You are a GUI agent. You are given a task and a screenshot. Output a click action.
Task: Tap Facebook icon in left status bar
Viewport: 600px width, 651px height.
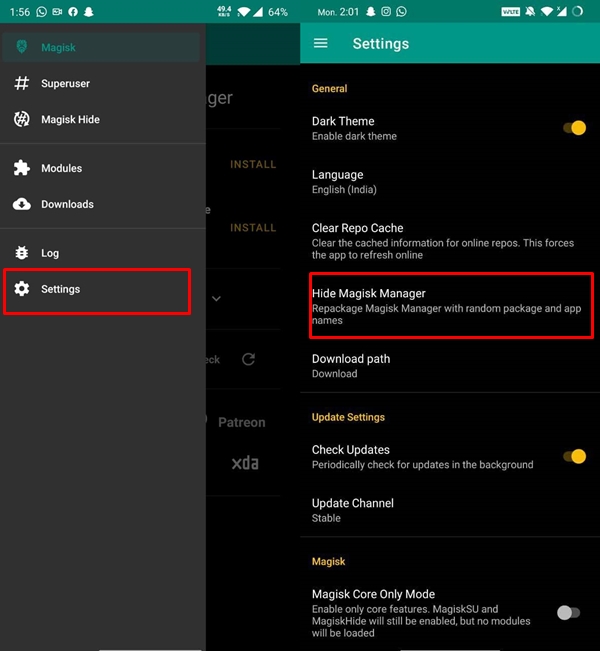pos(73,12)
